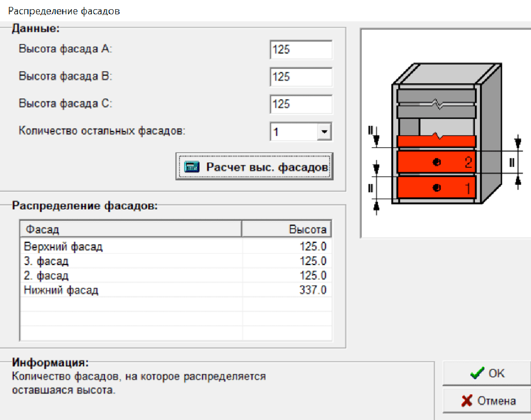531x420 pixels.
Task: Click the Высота фасада B input field
Action: click(301, 77)
